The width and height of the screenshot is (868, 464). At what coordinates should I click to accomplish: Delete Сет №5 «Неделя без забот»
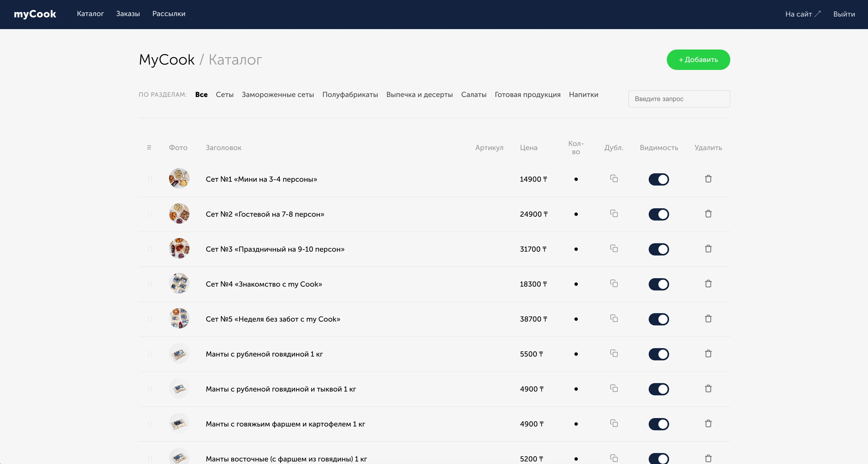click(708, 319)
